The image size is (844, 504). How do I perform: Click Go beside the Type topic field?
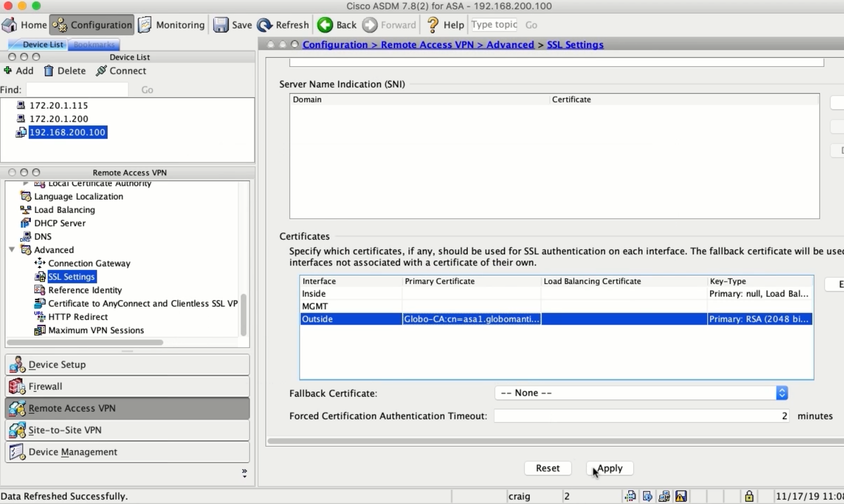pyautogui.click(x=531, y=25)
